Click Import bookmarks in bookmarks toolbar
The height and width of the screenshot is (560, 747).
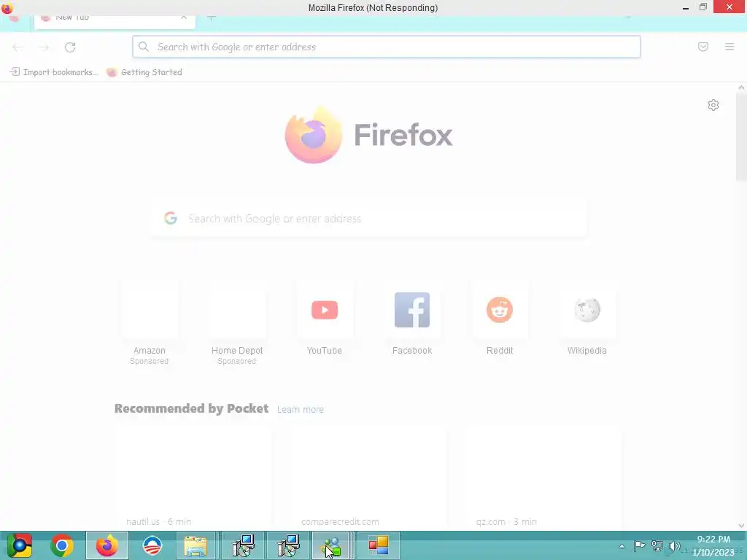pyautogui.click(x=54, y=72)
